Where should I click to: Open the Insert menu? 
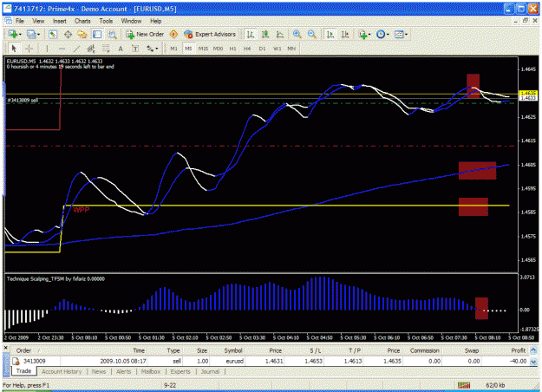tap(60, 21)
